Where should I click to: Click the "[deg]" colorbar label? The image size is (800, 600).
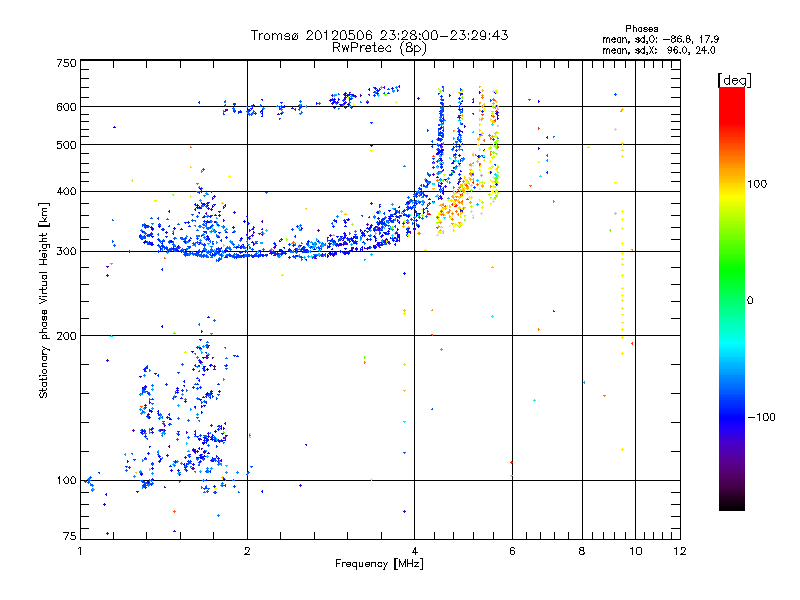click(734, 80)
